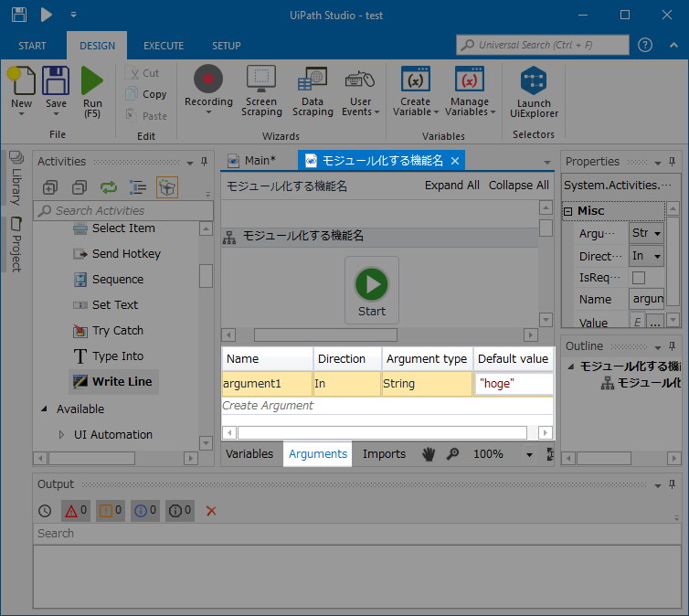The height and width of the screenshot is (616, 689).
Task: Open the User Events wizard
Action: point(360,80)
